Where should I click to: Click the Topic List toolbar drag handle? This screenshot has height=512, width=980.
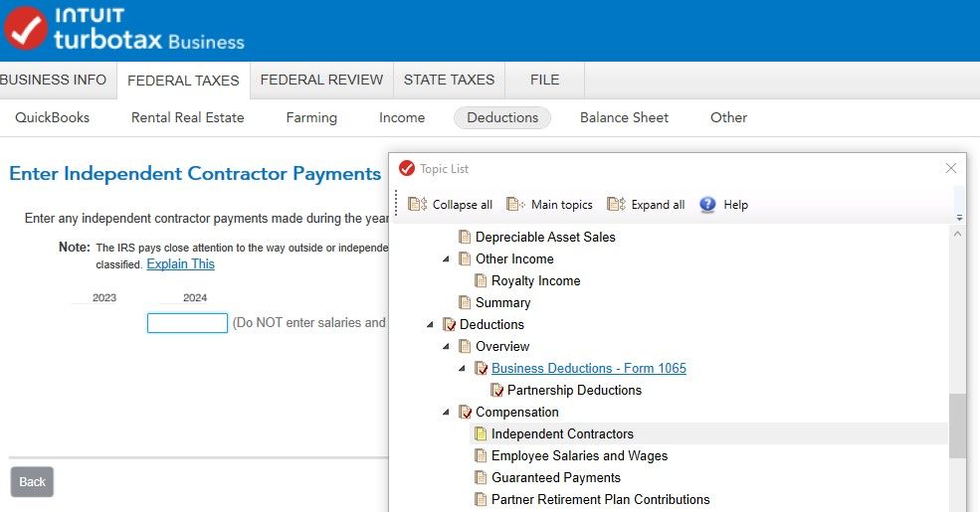396,204
